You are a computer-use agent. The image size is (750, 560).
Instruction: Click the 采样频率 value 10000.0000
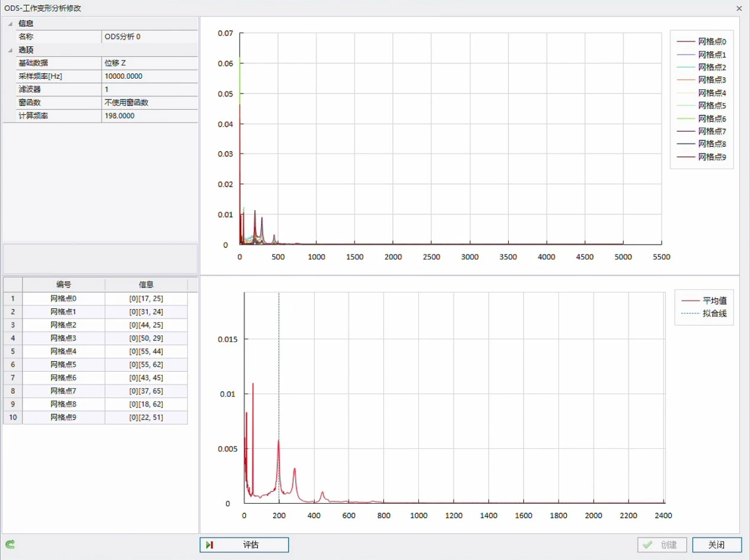[x=149, y=76]
